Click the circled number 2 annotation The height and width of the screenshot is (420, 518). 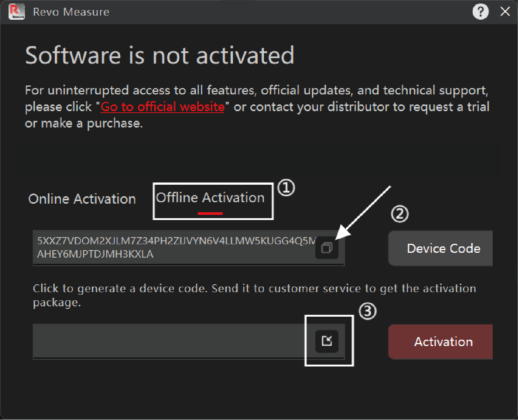click(x=400, y=214)
